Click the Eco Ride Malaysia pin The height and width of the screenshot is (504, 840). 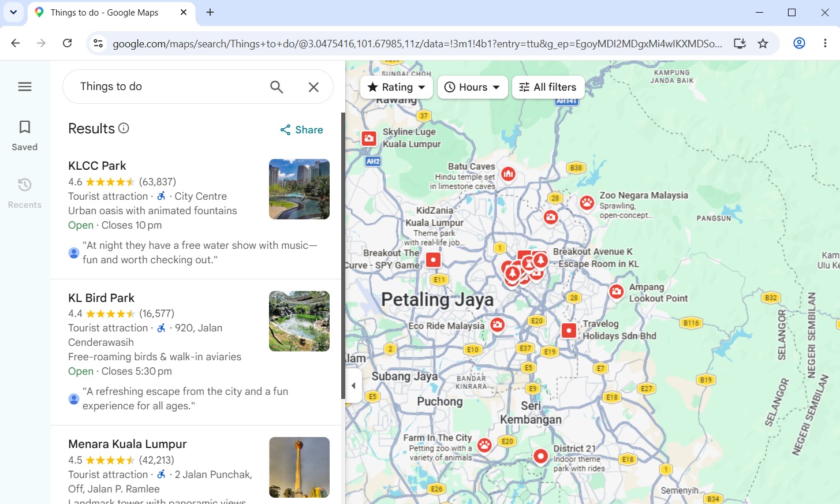click(x=498, y=325)
